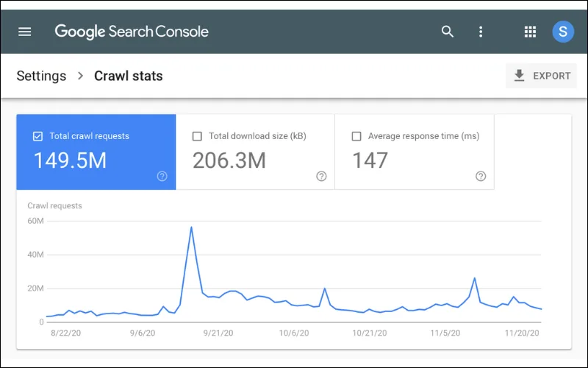Go back to Settings in breadcrumb
This screenshot has height=368, width=588.
[x=41, y=76]
